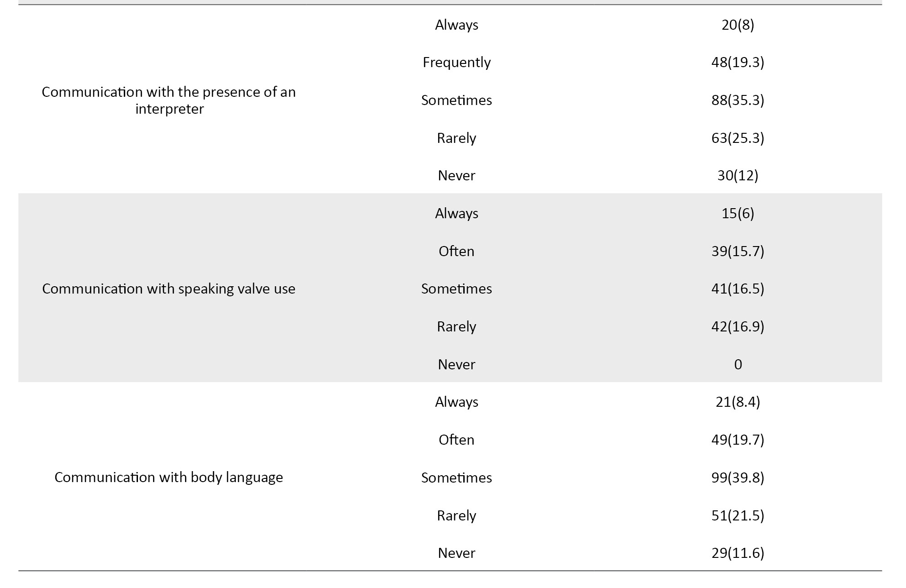The height and width of the screenshot is (588, 906).
Task: Select the 63(25.3) entry
Action: tap(737, 138)
